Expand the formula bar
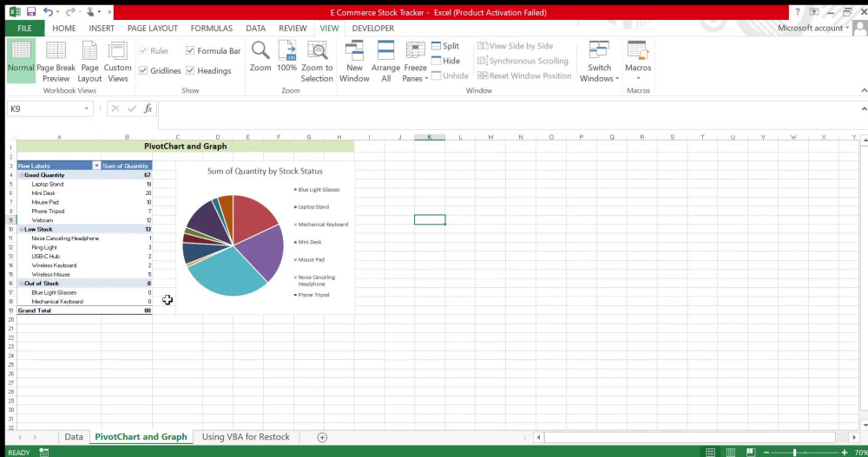 coord(864,109)
